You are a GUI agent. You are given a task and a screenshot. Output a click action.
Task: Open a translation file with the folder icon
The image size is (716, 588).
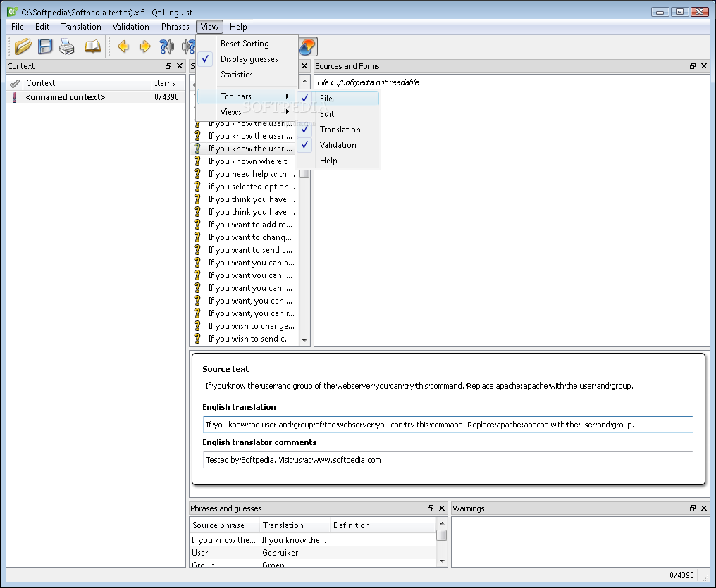23,46
